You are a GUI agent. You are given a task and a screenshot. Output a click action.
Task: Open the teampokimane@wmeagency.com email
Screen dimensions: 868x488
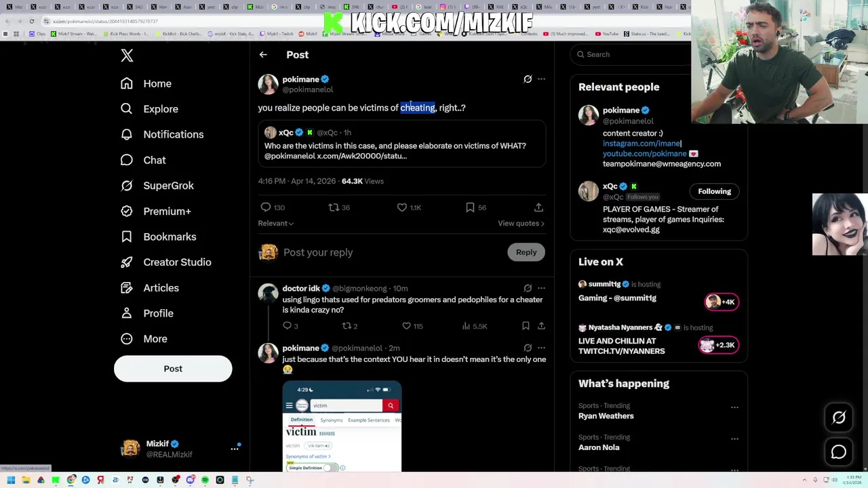pyautogui.click(x=662, y=164)
